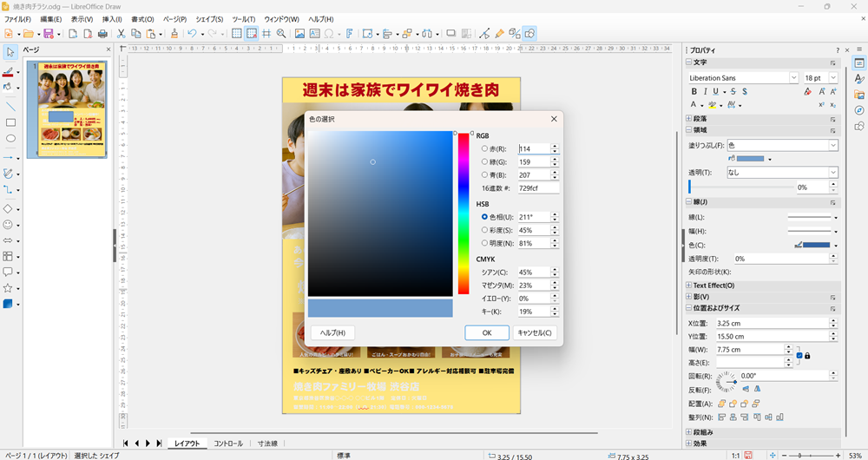
Task: Click the Bold icon in properties panel
Action: [x=694, y=91]
